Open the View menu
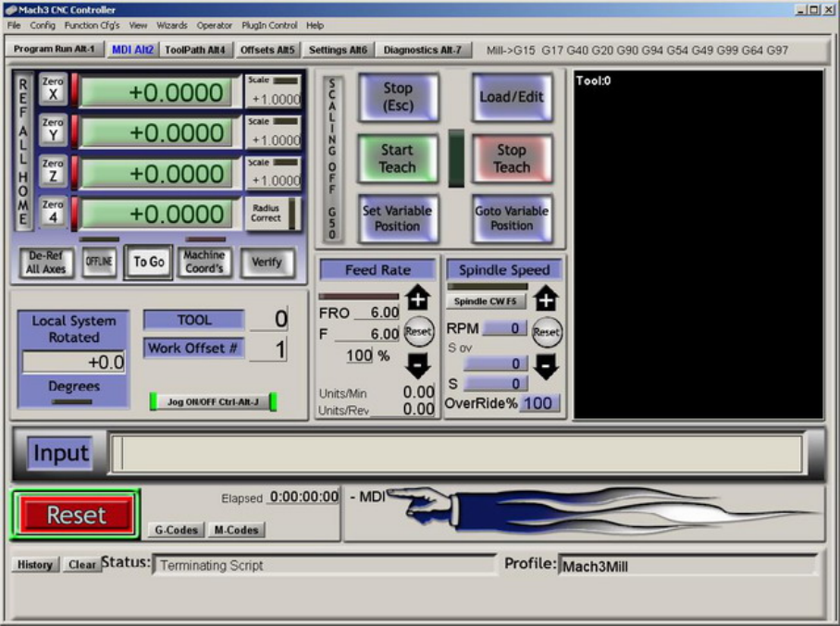This screenshot has width=840, height=626. pyautogui.click(x=138, y=25)
